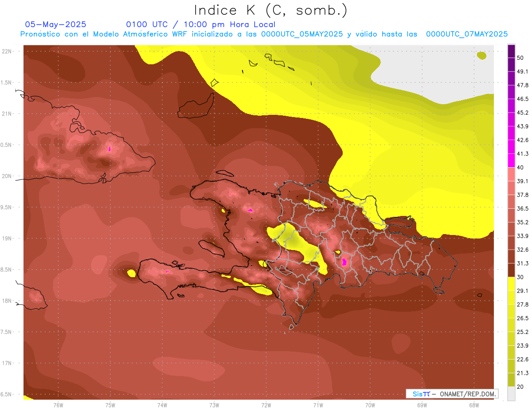Click the colorbar value 30

pyautogui.click(x=520, y=277)
